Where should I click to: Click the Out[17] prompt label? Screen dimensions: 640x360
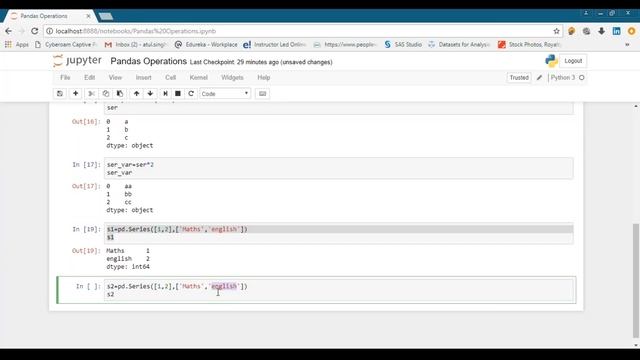pos(86,186)
